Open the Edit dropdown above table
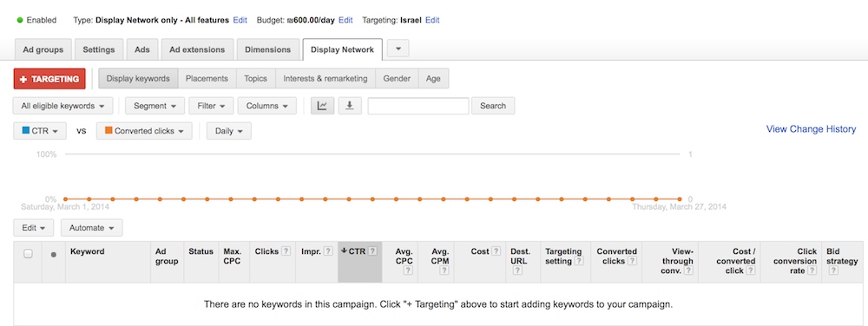 click(33, 228)
